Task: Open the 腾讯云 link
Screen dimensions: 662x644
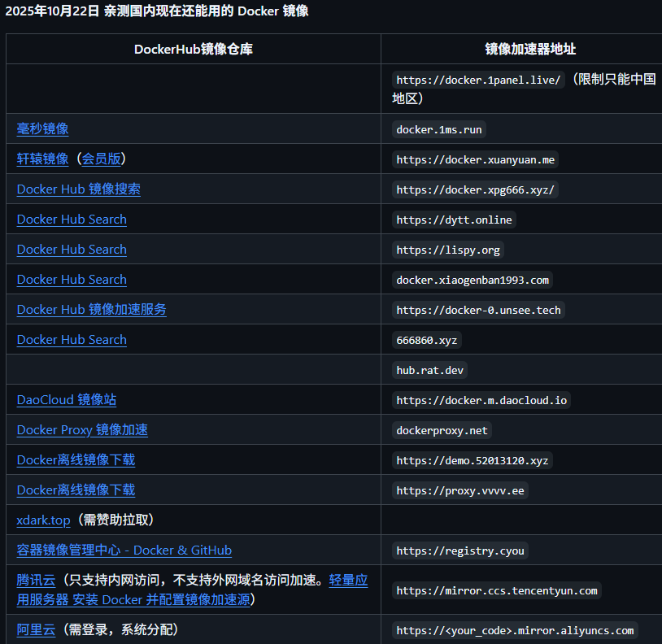Action: (37, 581)
